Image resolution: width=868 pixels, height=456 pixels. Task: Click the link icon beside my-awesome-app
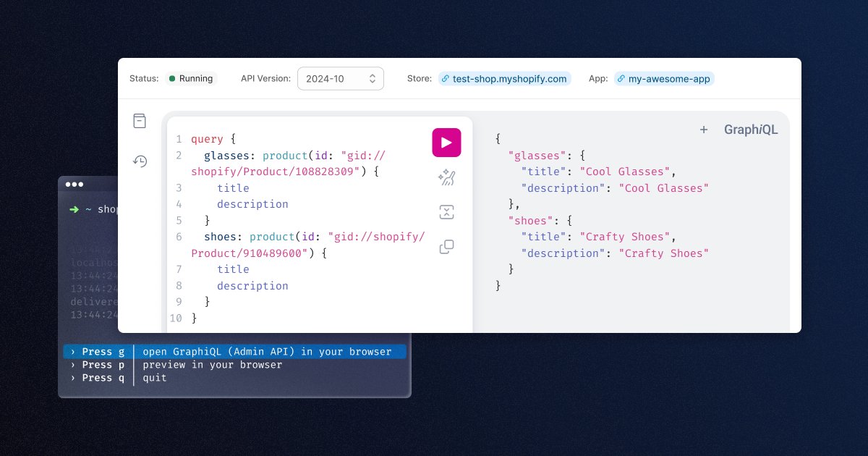coord(621,79)
